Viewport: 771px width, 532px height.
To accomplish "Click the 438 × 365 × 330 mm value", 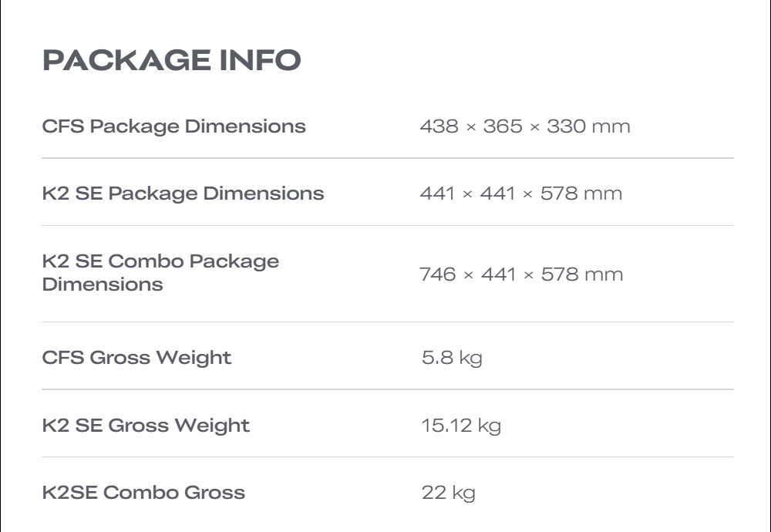I will (524, 126).
